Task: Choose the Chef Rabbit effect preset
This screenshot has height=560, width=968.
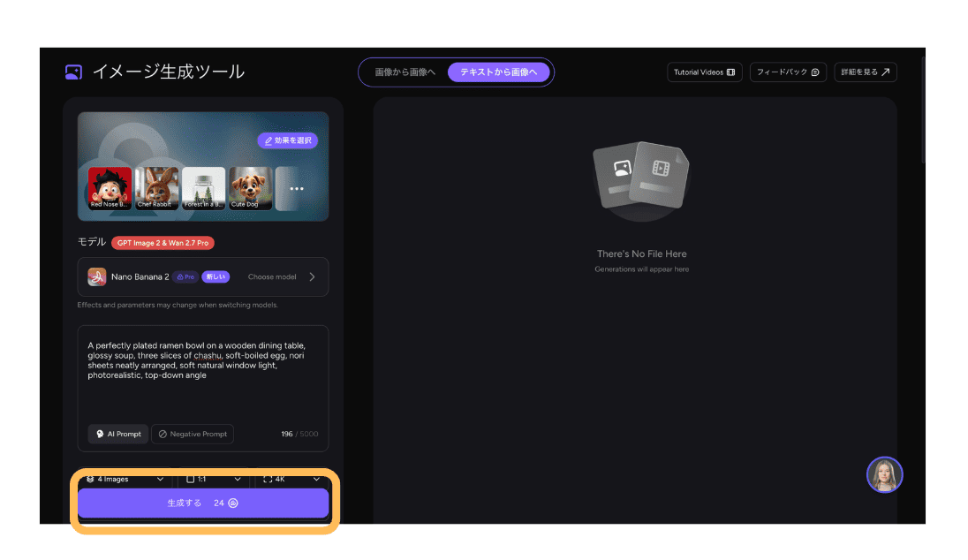Action: pyautogui.click(x=156, y=188)
